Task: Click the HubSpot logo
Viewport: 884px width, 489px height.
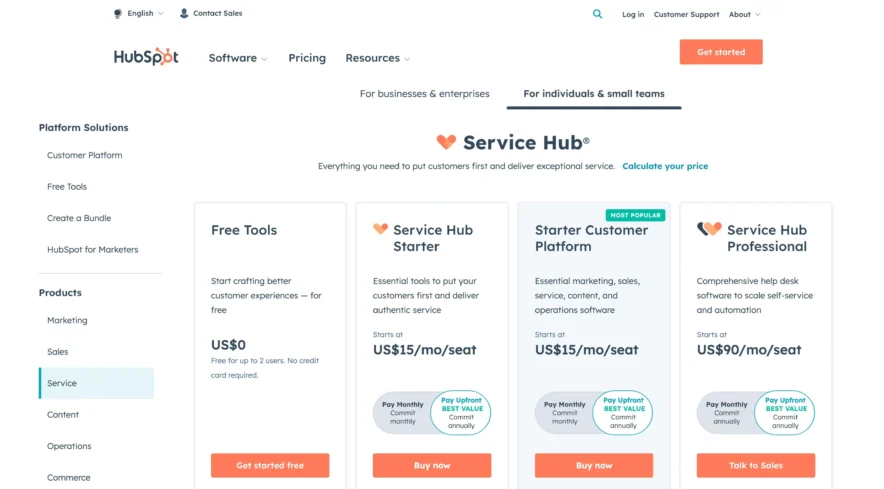Action: click(x=146, y=57)
